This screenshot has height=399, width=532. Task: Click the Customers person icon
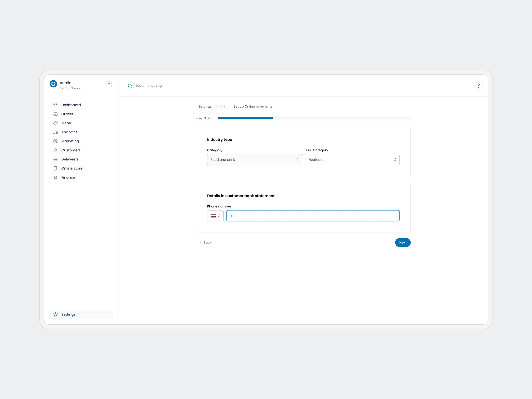[55, 150]
